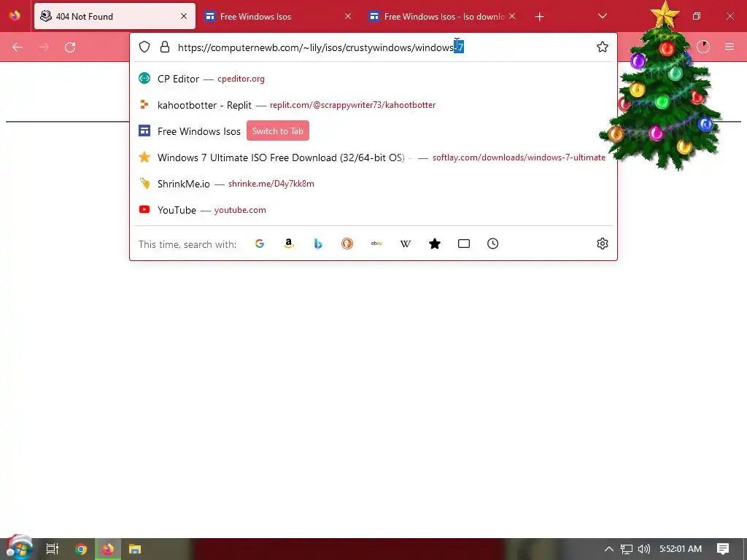Open Windows 7 Ultimate ISO bookmark suggestion
This screenshot has width=747, height=560.
coord(373,157)
